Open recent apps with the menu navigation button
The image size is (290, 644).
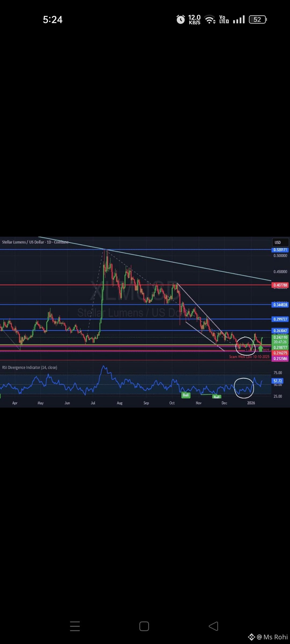click(75, 626)
